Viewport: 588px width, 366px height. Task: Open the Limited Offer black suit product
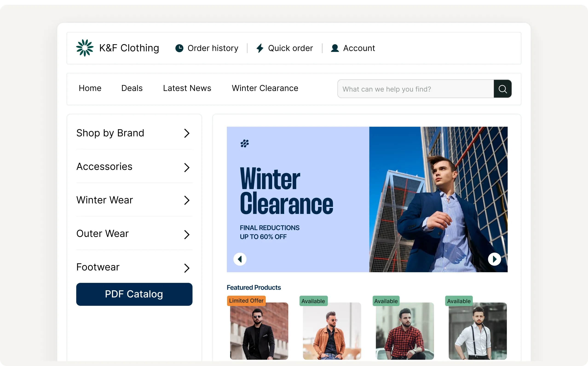click(x=259, y=331)
